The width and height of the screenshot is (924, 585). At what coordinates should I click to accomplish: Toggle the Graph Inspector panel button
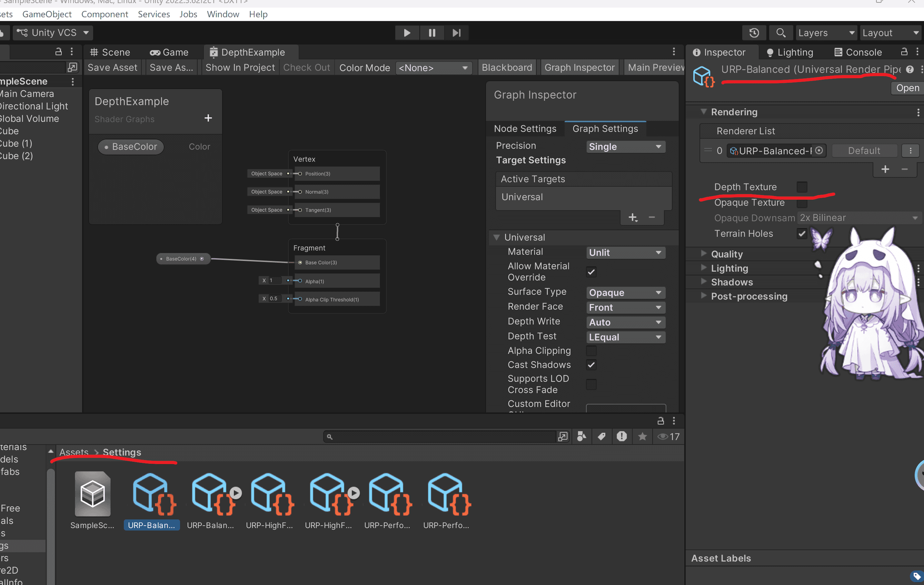(x=579, y=68)
